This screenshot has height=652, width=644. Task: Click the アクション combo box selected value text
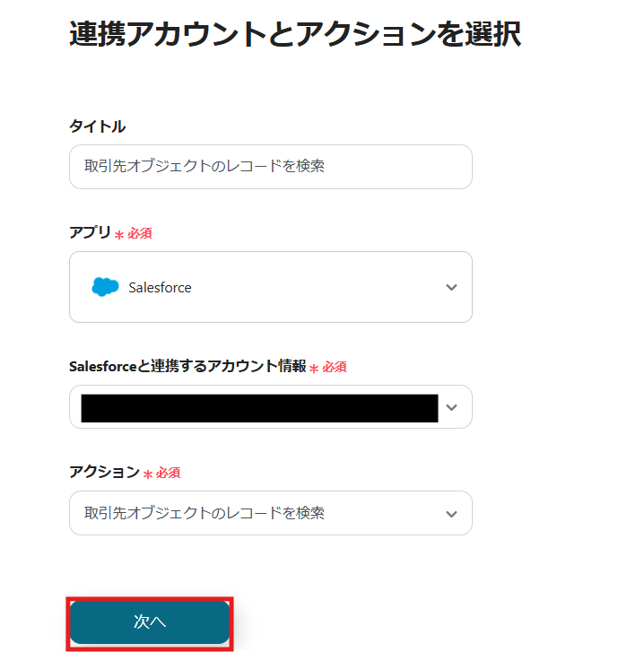pyautogui.click(x=205, y=513)
